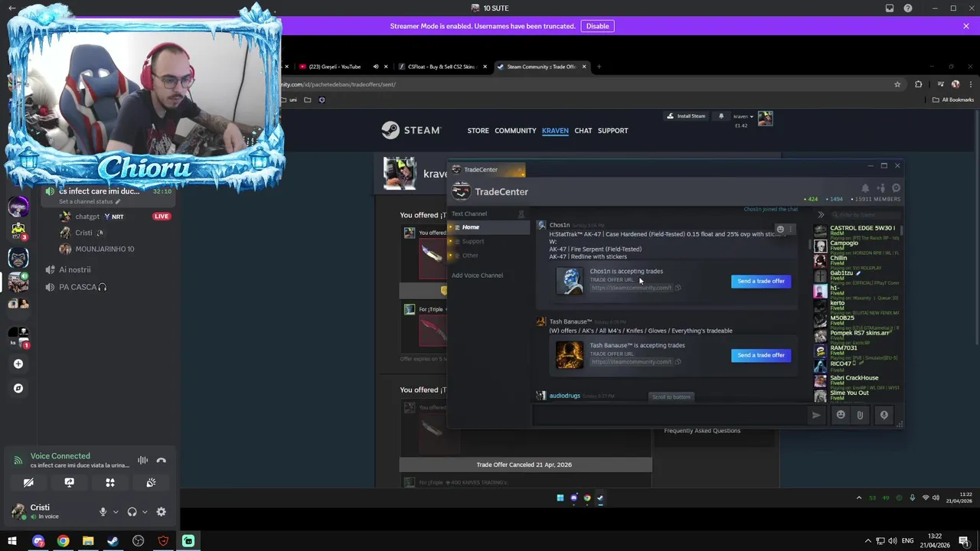The width and height of the screenshot is (980, 551).
Task: Toggle camera on in voice panel
Action: click(28, 483)
